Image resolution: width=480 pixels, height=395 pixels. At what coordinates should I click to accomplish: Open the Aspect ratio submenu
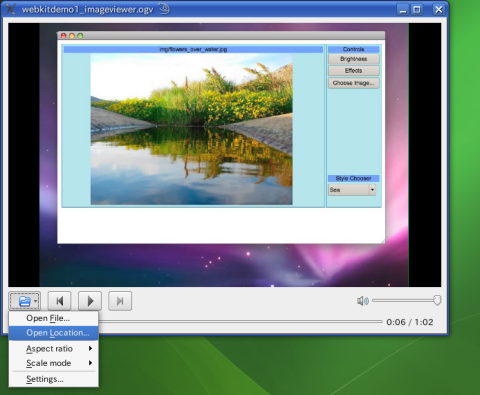(x=54, y=349)
